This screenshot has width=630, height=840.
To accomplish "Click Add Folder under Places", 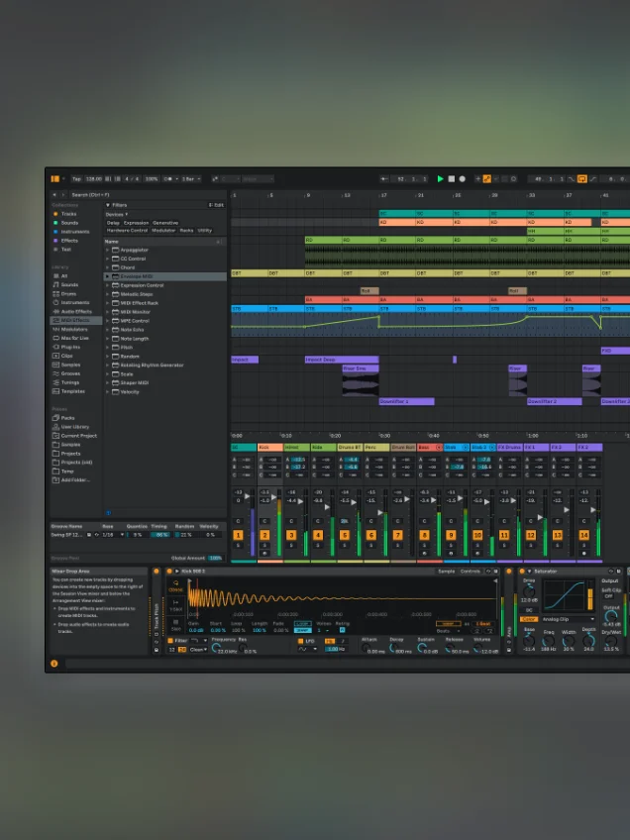I will point(75,480).
